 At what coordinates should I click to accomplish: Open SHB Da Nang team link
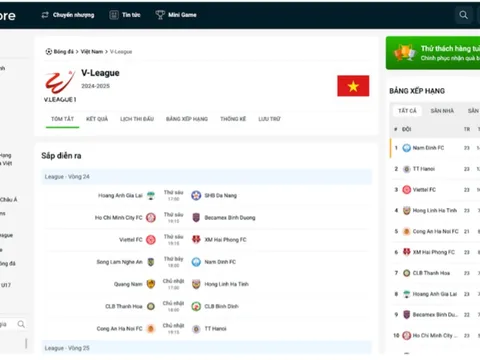pyautogui.click(x=221, y=196)
